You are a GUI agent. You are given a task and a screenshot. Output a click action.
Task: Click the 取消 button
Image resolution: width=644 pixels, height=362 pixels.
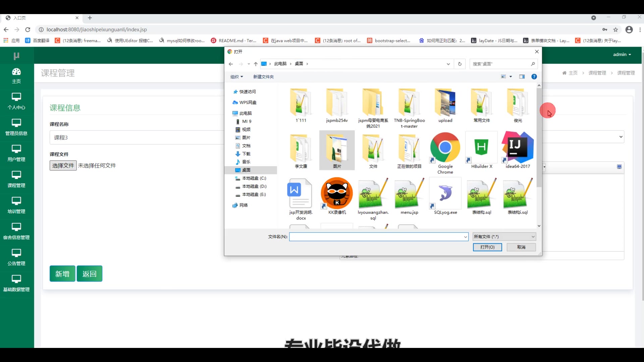[521, 247]
